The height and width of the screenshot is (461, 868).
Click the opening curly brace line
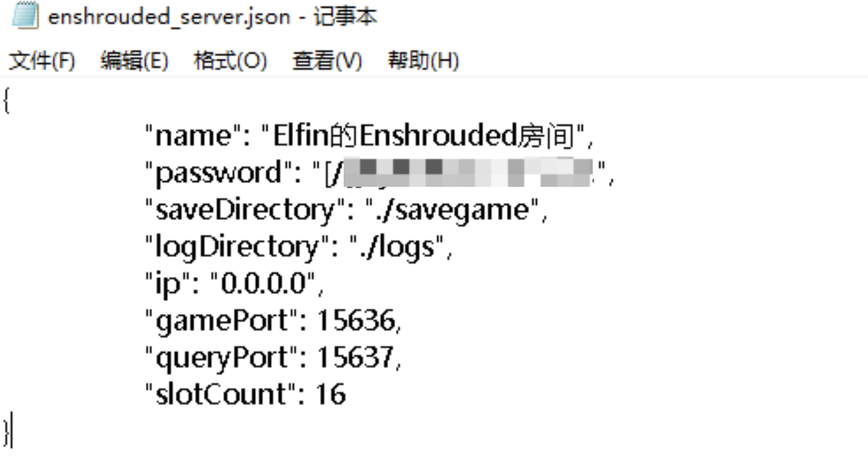pos(6,101)
